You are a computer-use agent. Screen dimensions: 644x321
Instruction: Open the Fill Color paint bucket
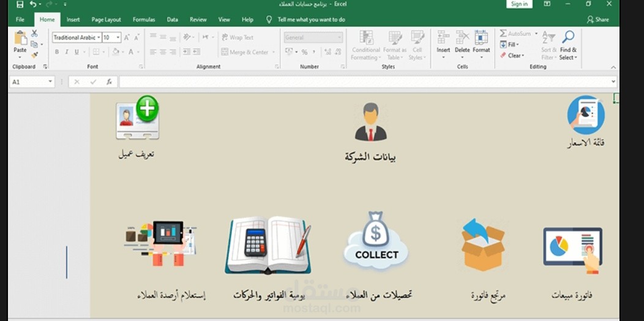116,52
